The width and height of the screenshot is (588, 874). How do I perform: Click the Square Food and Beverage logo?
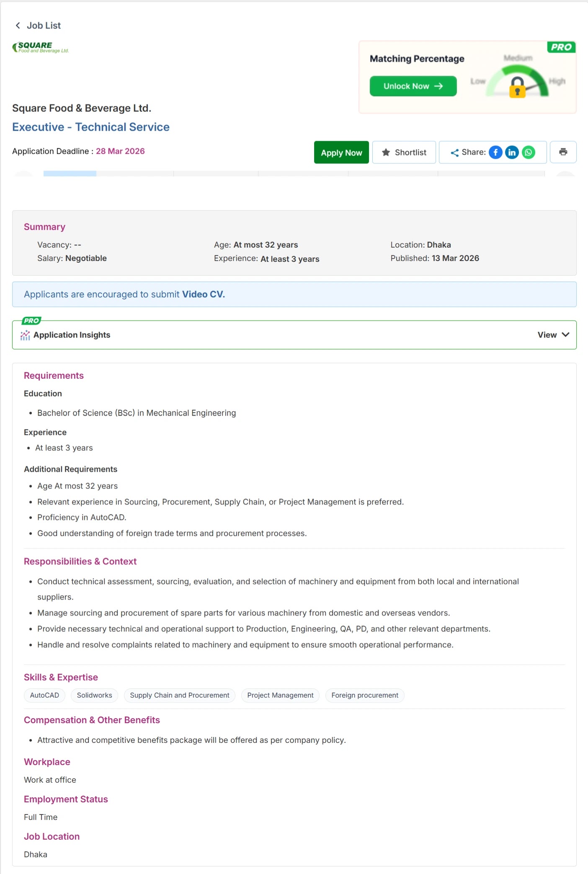pos(41,47)
